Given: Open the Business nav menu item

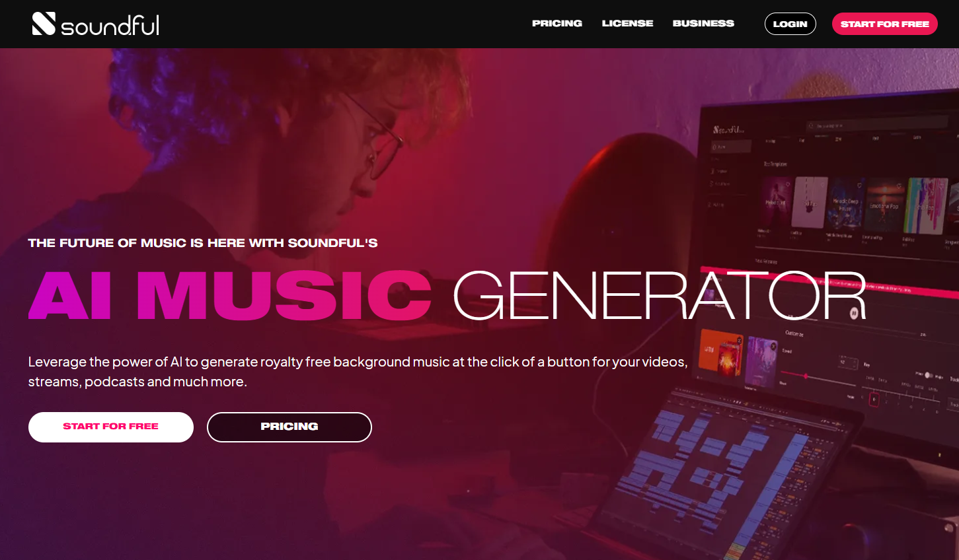Looking at the screenshot, I should pyautogui.click(x=703, y=23).
